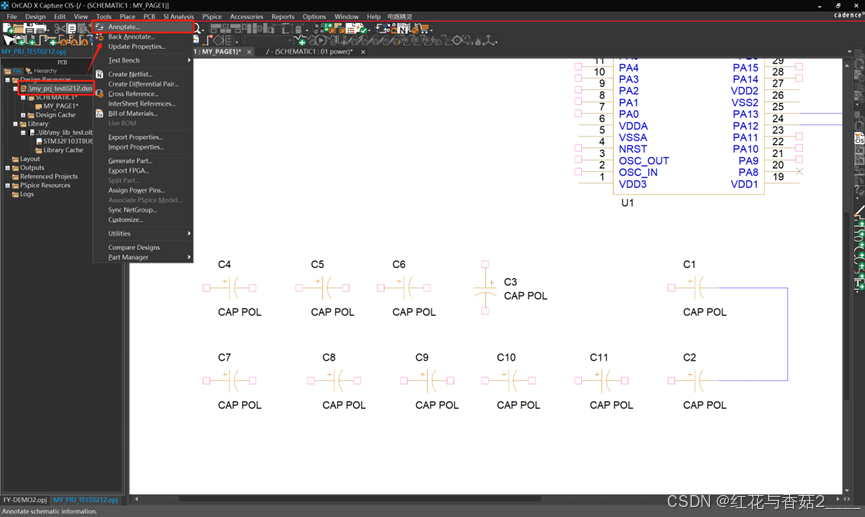Switch to the MY_PAGE1 schematic tab
865x517 pixels.
[x=218, y=52]
